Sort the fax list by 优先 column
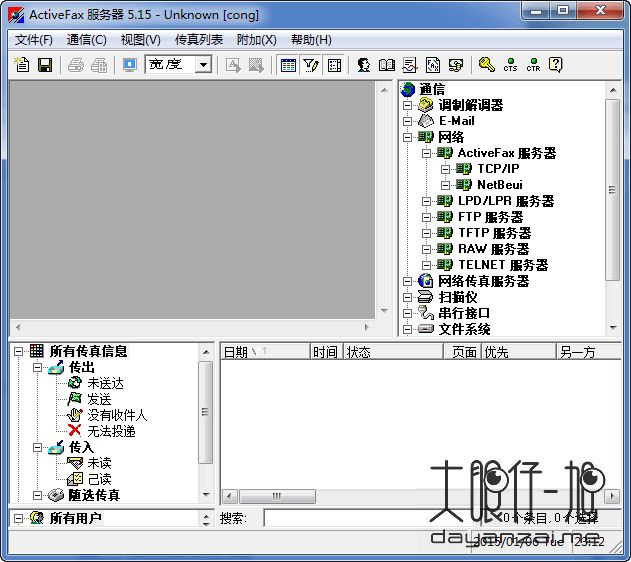Image resolution: width=631 pixels, height=562 pixels. pos(518,352)
